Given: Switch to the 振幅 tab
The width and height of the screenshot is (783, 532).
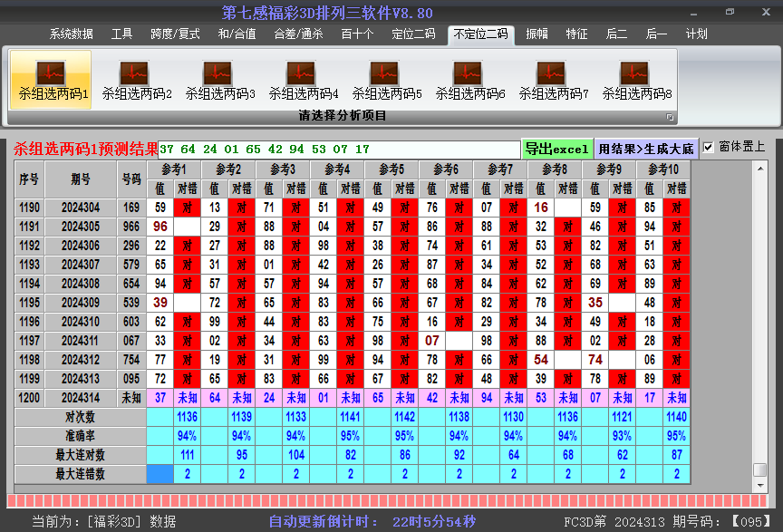Looking at the screenshot, I should [x=536, y=34].
